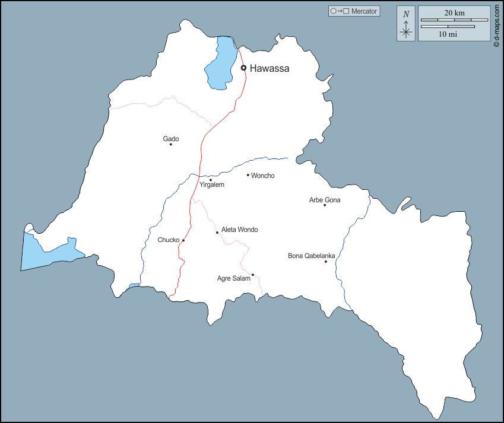Viewport: 504px width, 423px height.
Task: Select the Agre Salam town dot
Action: click(x=253, y=275)
